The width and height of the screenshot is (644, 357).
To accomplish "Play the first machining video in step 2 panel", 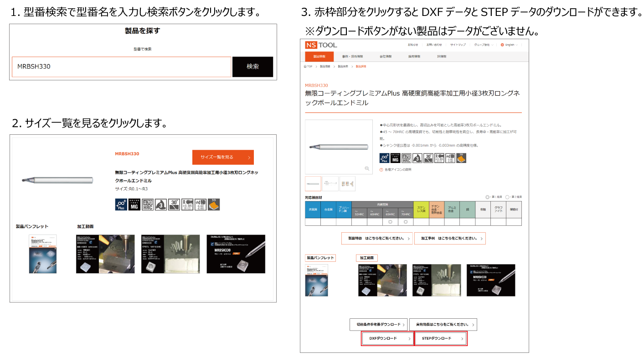I will pyautogui.click(x=105, y=254).
